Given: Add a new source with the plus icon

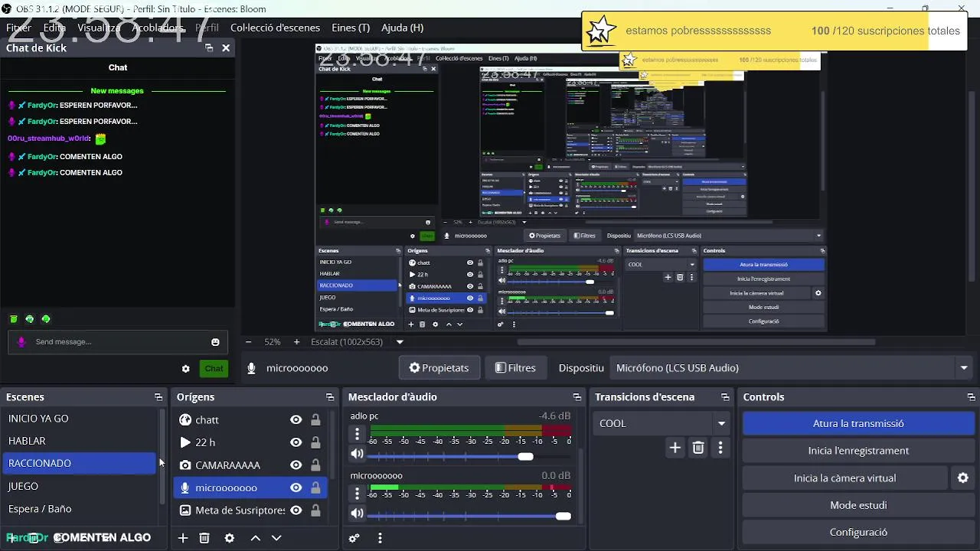Looking at the screenshot, I should [183, 538].
